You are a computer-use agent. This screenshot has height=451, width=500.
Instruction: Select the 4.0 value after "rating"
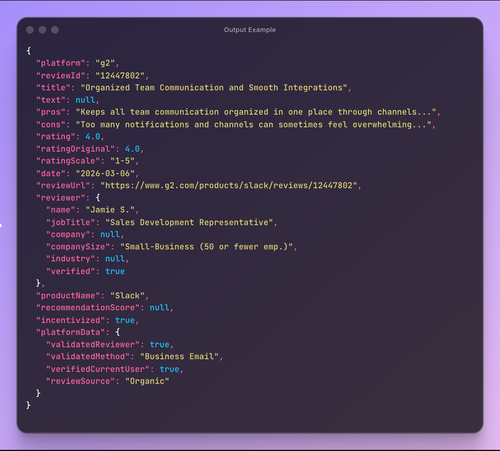tap(93, 136)
